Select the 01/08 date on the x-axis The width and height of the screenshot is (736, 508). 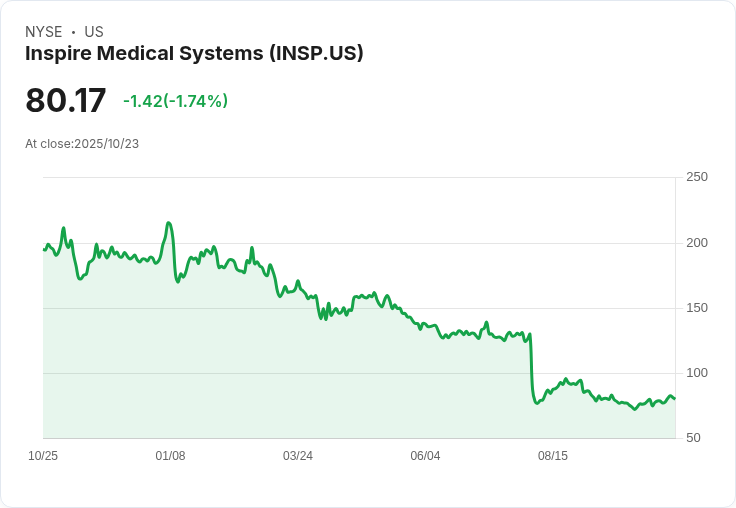pyautogui.click(x=170, y=456)
